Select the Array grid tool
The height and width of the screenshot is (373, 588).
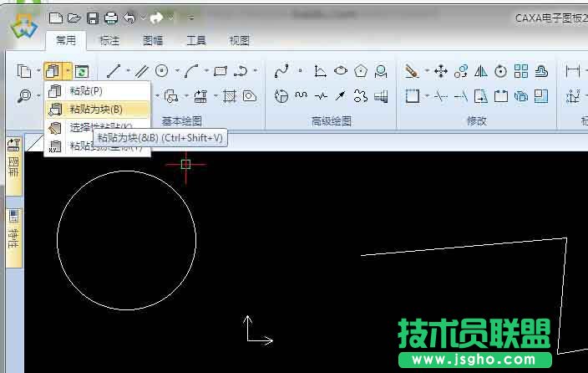coord(521,70)
